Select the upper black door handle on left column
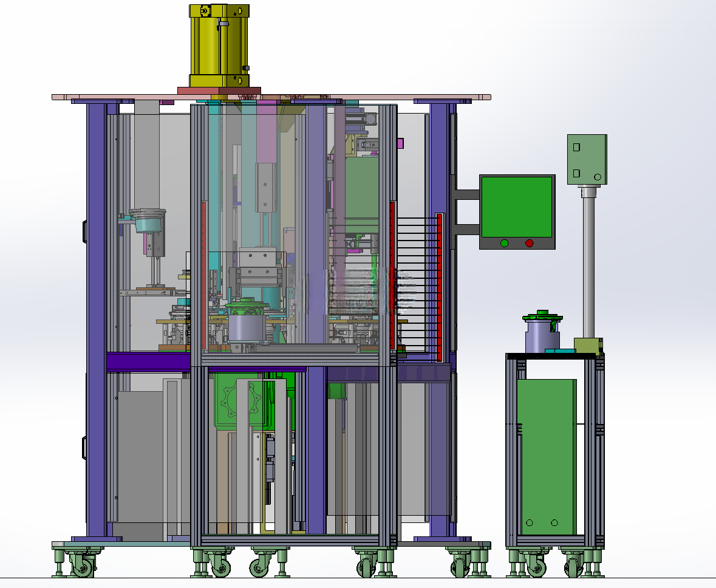Image resolution: width=716 pixels, height=588 pixels. click(84, 231)
